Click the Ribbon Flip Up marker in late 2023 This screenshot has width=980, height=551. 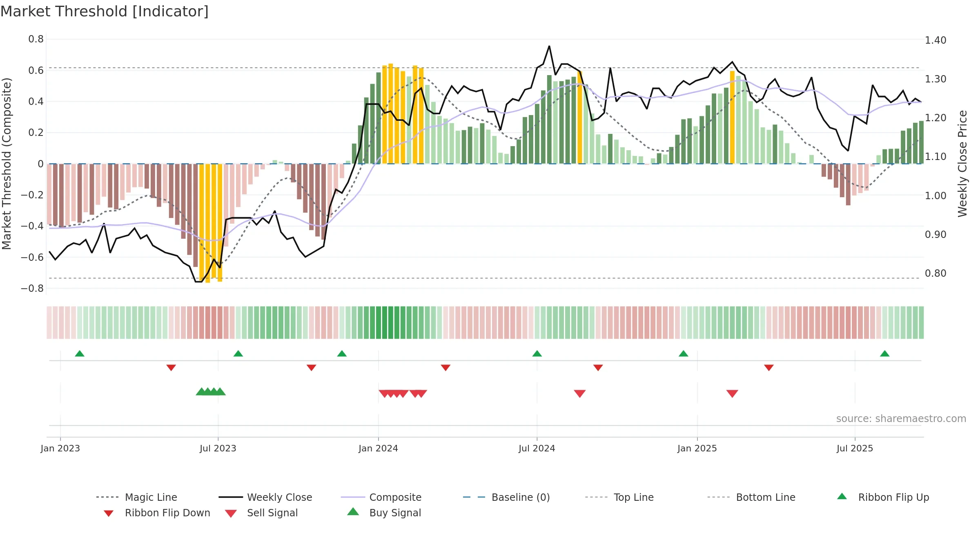pyautogui.click(x=342, y=353)
